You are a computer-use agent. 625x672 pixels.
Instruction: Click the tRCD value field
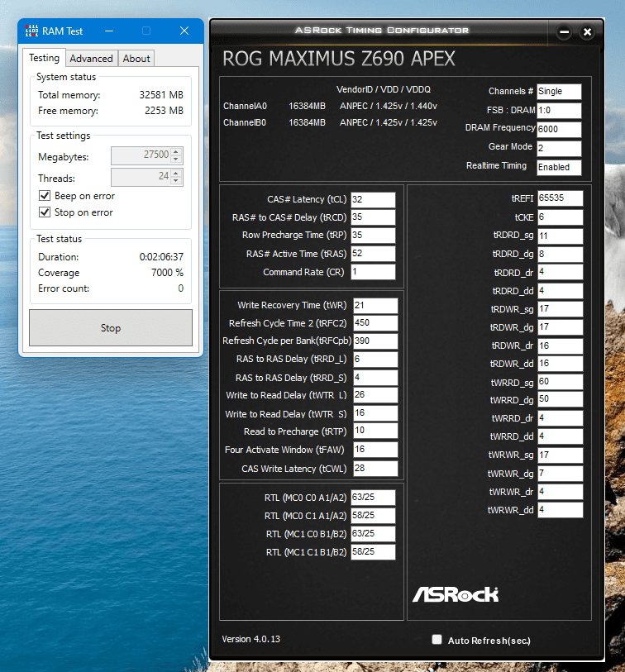pyautogui.click(x=373, y=217)
